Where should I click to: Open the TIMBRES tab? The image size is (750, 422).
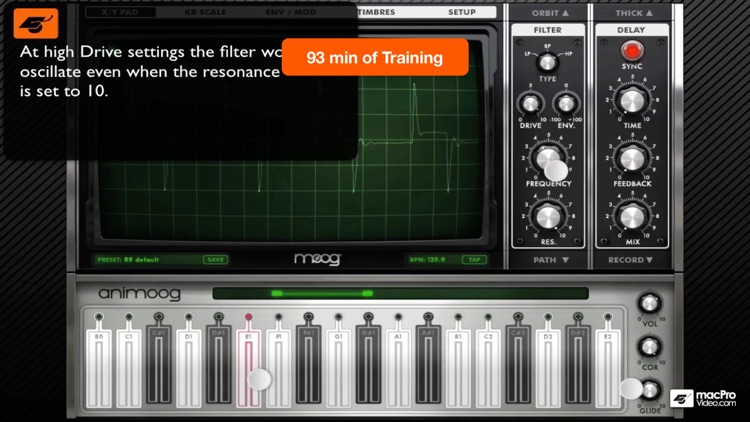coord(376,12)
